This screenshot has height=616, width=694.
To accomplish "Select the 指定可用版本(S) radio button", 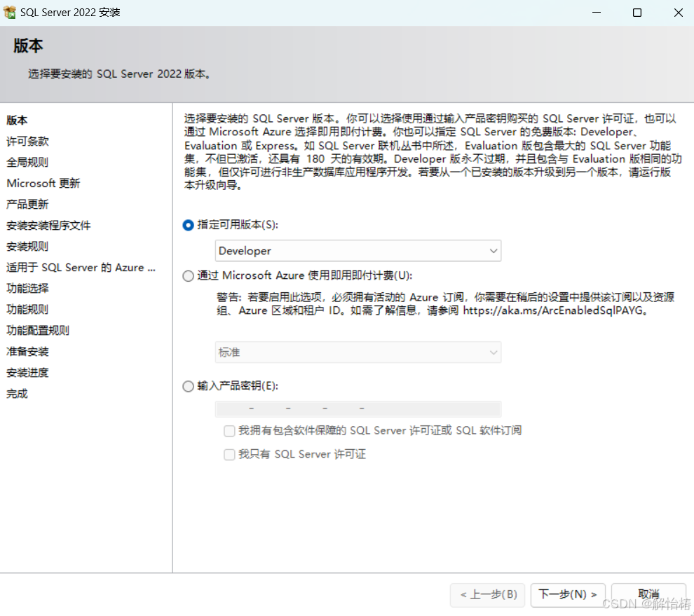I will (x=188, y=225).
